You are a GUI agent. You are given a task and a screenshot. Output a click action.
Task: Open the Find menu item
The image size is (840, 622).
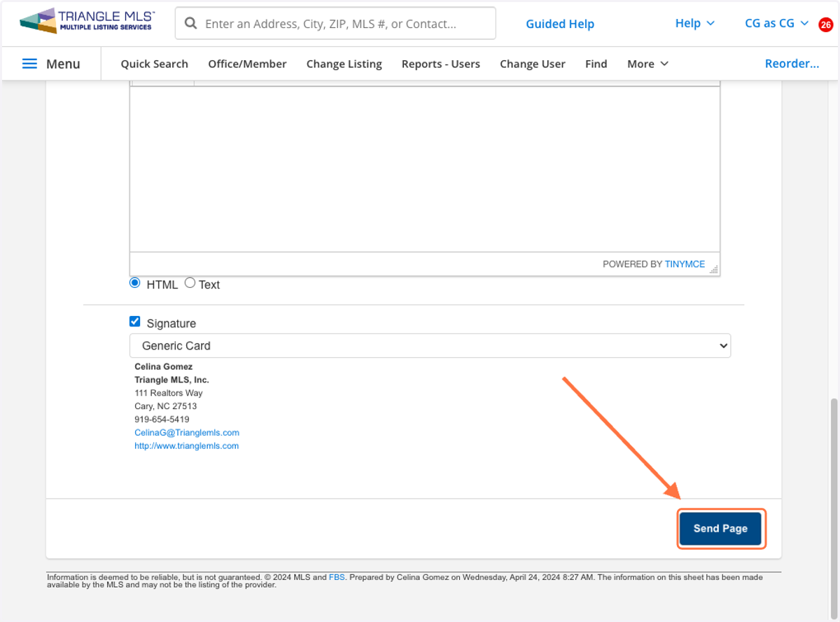pos(596,64)
